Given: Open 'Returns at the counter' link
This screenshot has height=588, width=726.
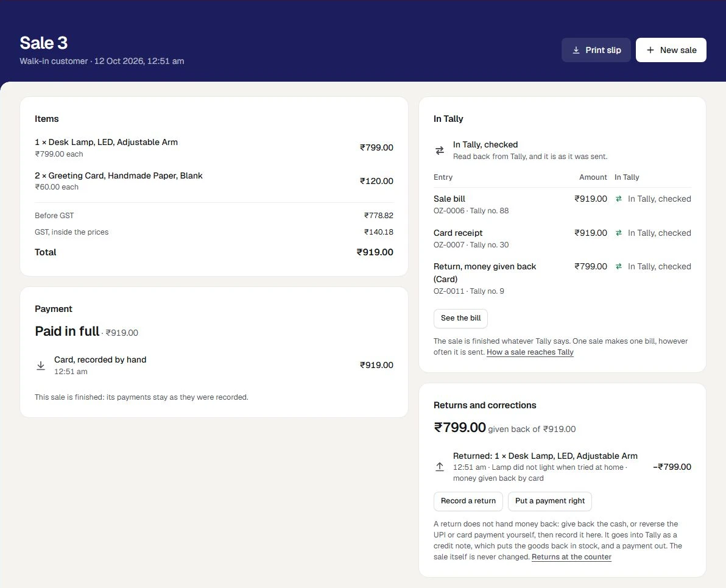Looking at the screenshot, I should click(x=571, y=557).
